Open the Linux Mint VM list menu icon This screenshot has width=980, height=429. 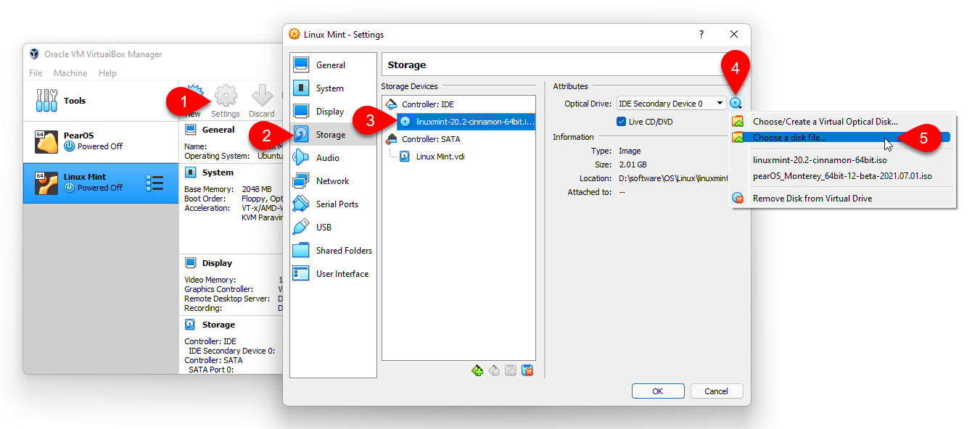pyautogui.click(x=155, y=183)
